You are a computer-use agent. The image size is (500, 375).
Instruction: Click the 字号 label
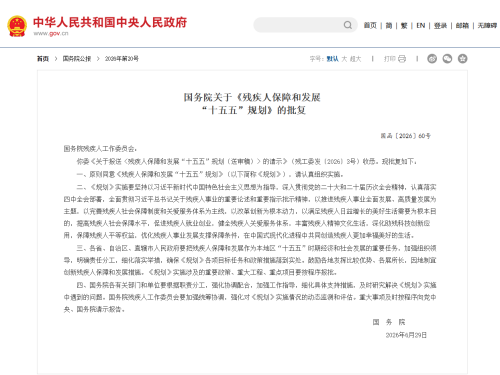[316, 59]
